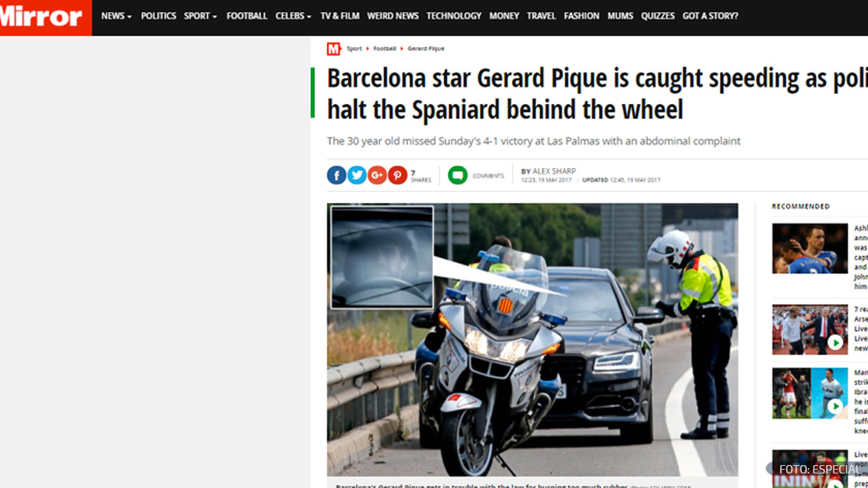This screenshot has width=868, height=488.
Task: Follow the Gerard Pique breadcrumb link
Action: coord(426,49)
